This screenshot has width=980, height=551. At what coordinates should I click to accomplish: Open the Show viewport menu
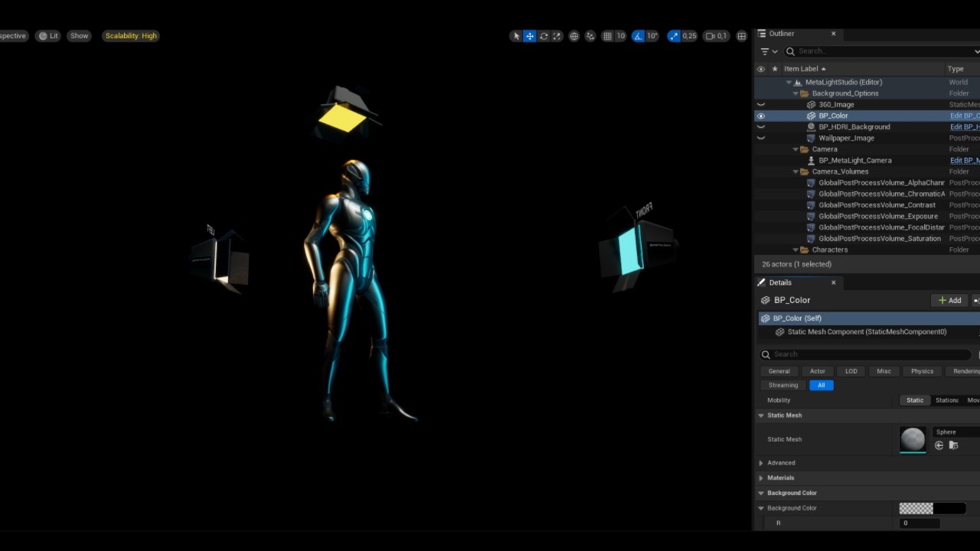click(x=79, y=36)
